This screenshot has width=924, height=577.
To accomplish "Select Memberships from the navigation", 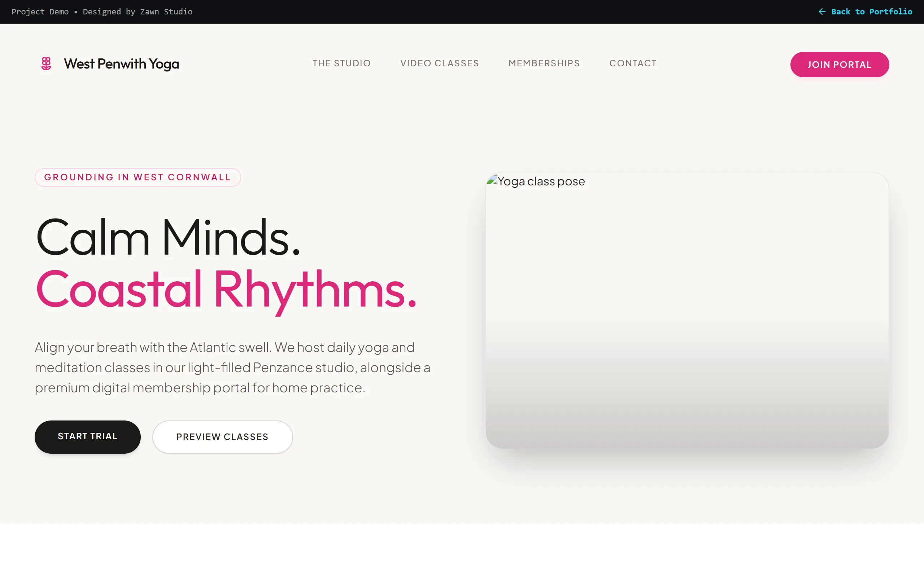I will 544,63.
